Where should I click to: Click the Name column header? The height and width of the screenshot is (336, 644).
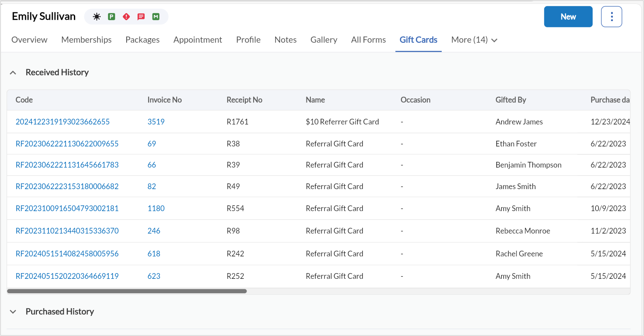315,100
